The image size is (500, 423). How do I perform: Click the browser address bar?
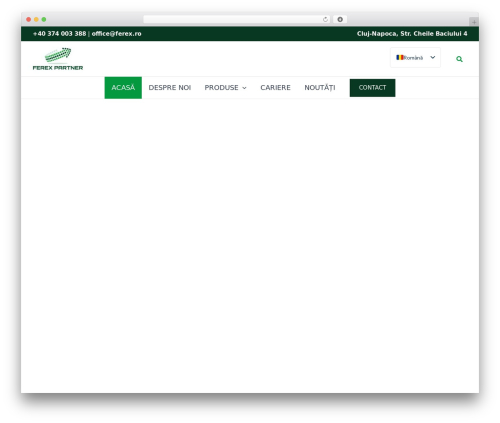(237, 20)
